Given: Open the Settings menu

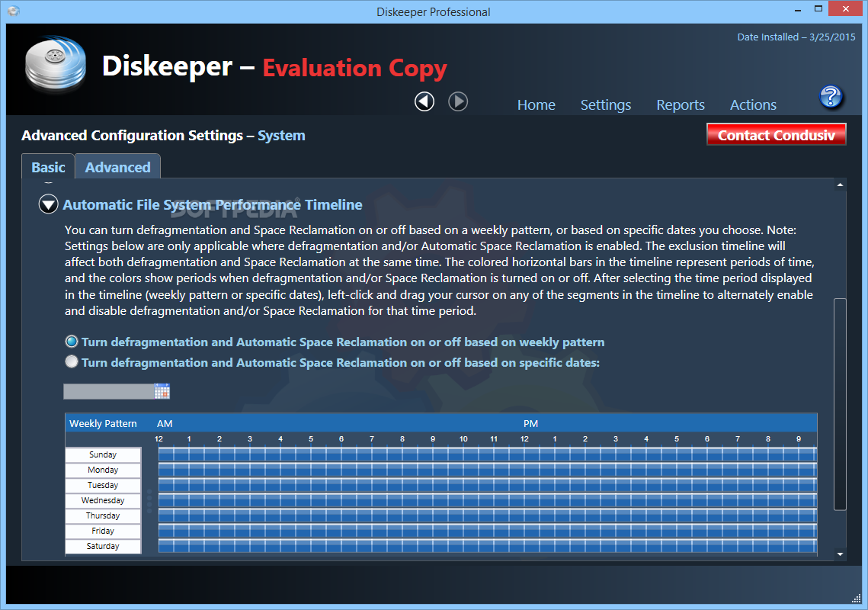Looking at the screenshot, I should [606, 104].
